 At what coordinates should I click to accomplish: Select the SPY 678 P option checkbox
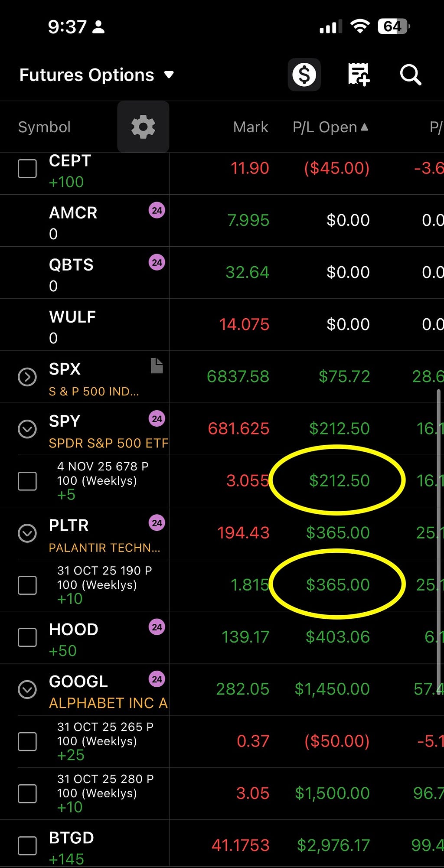27,481
